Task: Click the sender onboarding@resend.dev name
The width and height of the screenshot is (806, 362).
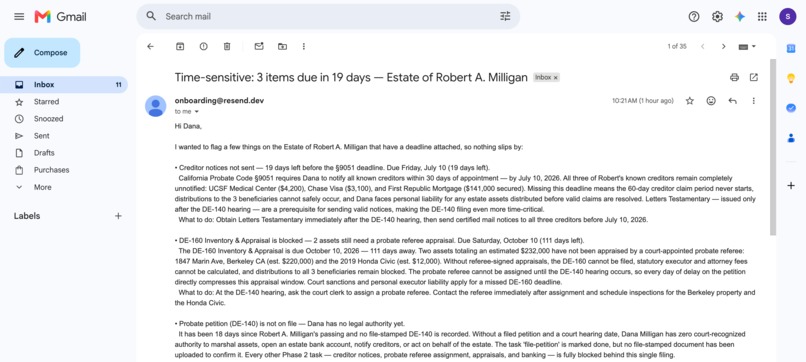Action: point(219,101)
